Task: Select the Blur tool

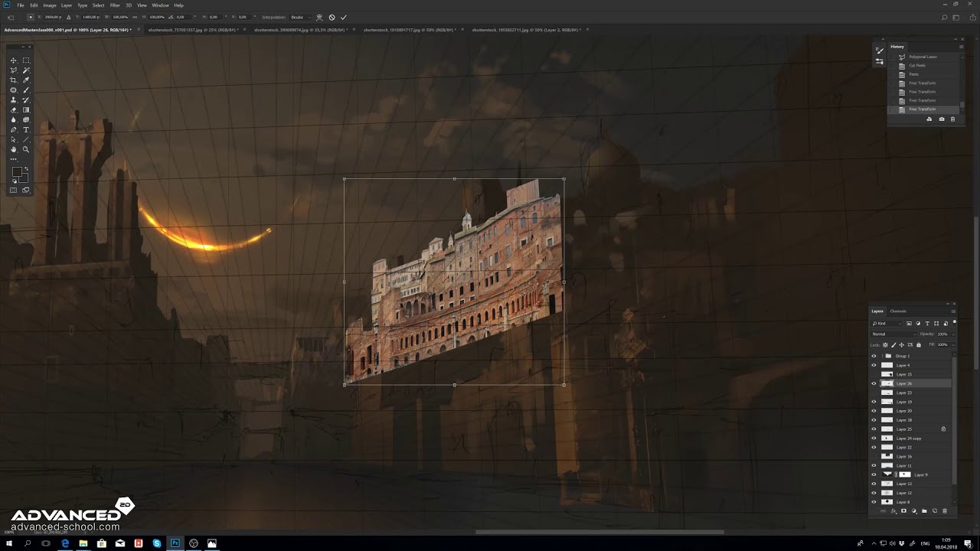Action: (x=14, y=120)
